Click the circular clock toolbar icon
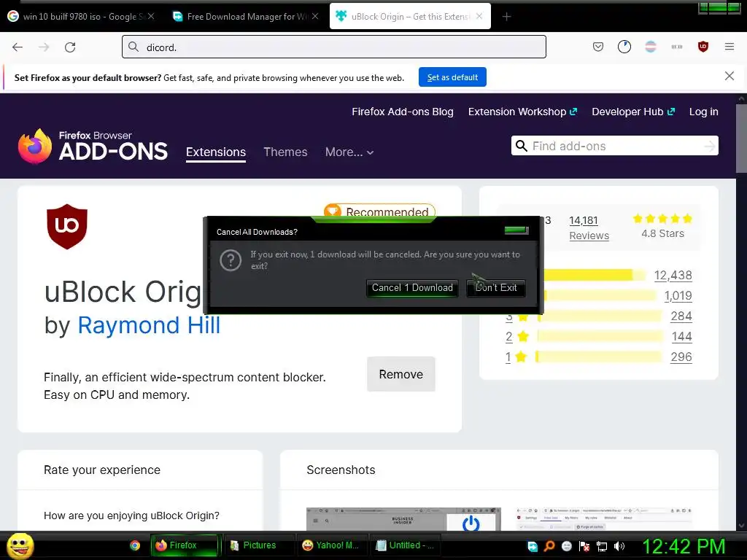This screenshot has width=747, height=560. (624, 47)
